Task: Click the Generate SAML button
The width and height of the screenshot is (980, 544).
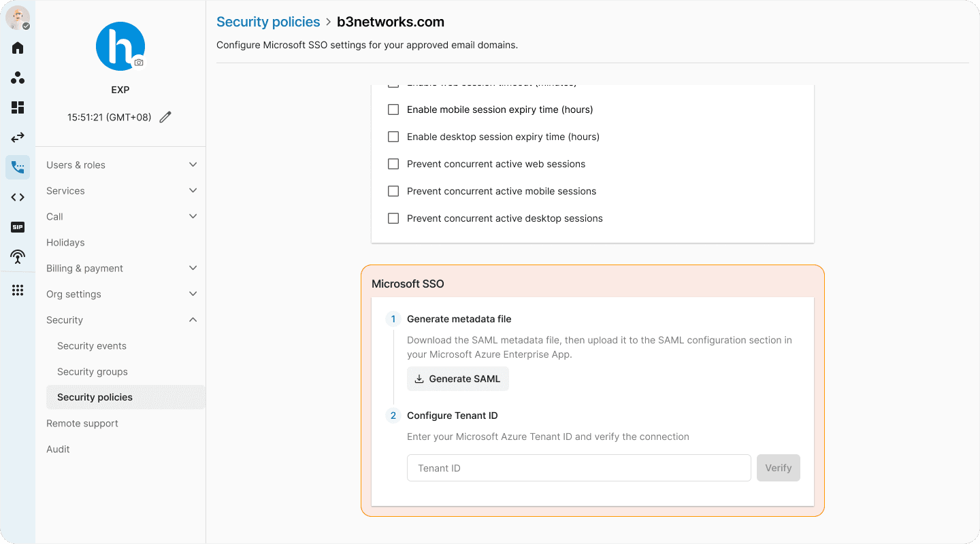Action: (458, 379)
